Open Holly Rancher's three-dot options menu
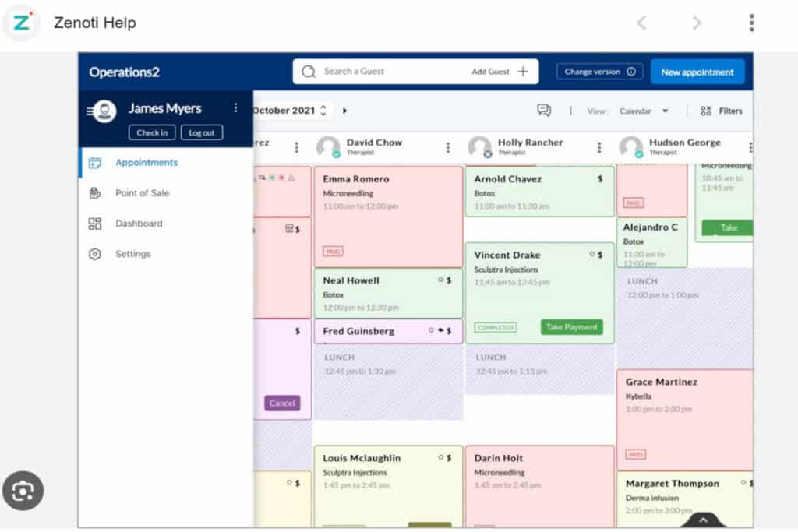Image resolution: width=798 pixels, height=532 pixels. [x=599, y=148]
